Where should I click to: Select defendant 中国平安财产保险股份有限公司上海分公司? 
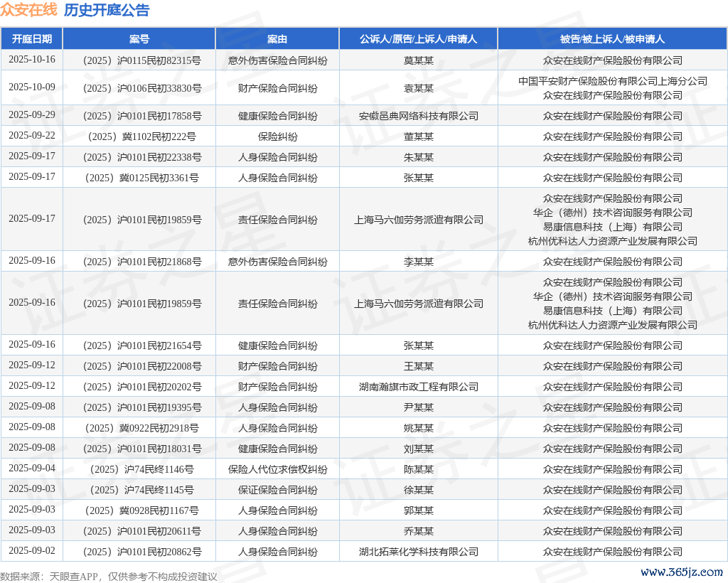tap(612, 81)
